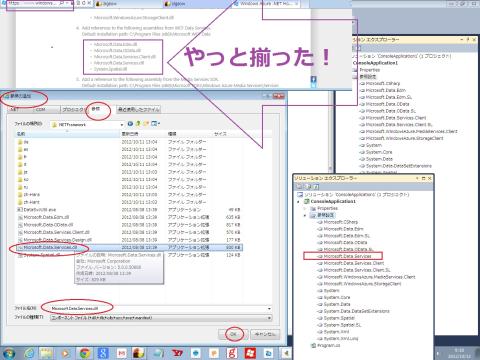Screen dimensions: 480x360
Task: Open the yellow file explorer taskbar icon
Action: pyautogui.click(x=47, y=353)
